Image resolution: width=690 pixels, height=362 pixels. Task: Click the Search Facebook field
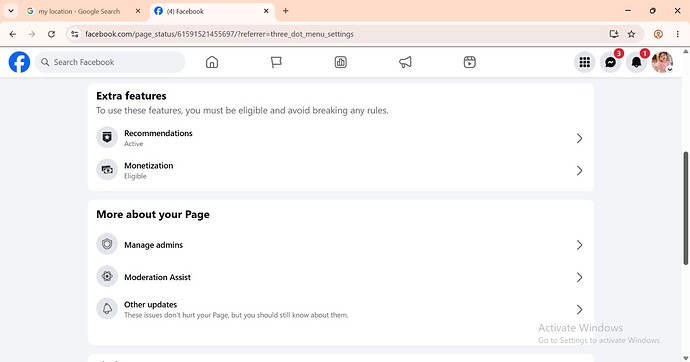pyautogui.click(x=110, y=62)
